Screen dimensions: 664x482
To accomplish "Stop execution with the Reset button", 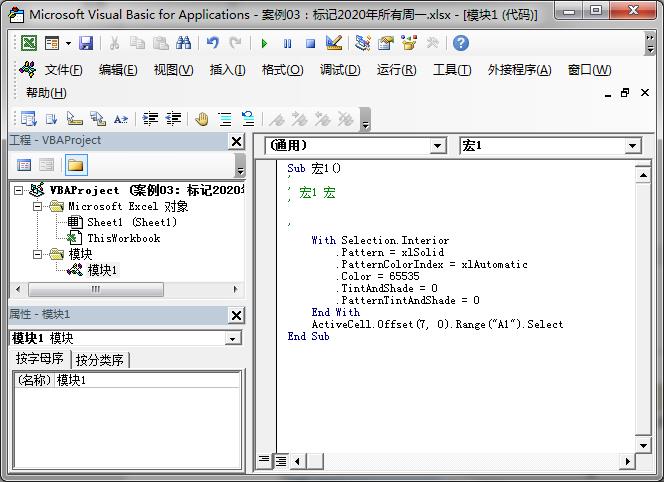I will 310,43.
